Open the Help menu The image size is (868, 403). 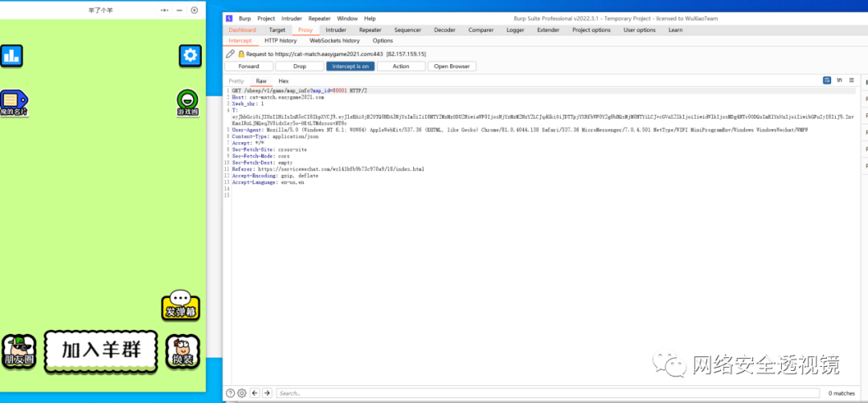370,18
